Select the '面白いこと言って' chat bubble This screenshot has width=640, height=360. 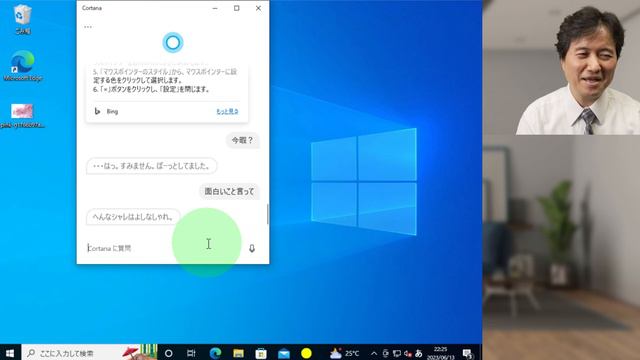229,191
